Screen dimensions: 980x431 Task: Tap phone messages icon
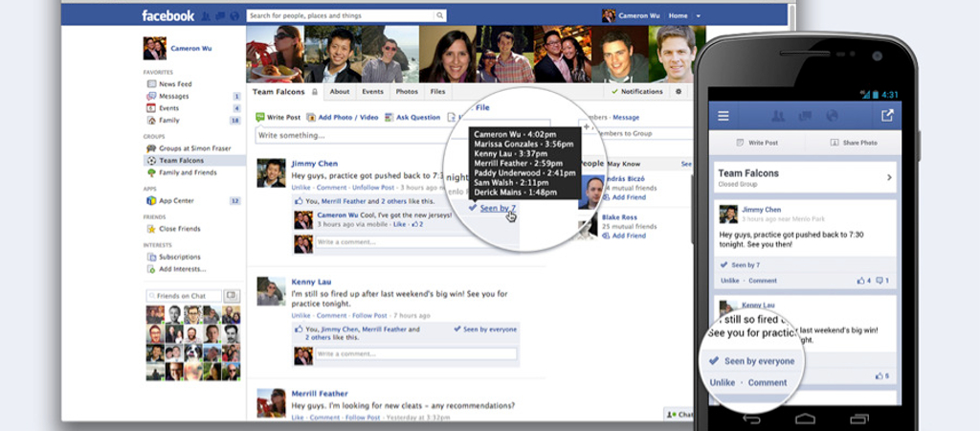tap(805, 116)
